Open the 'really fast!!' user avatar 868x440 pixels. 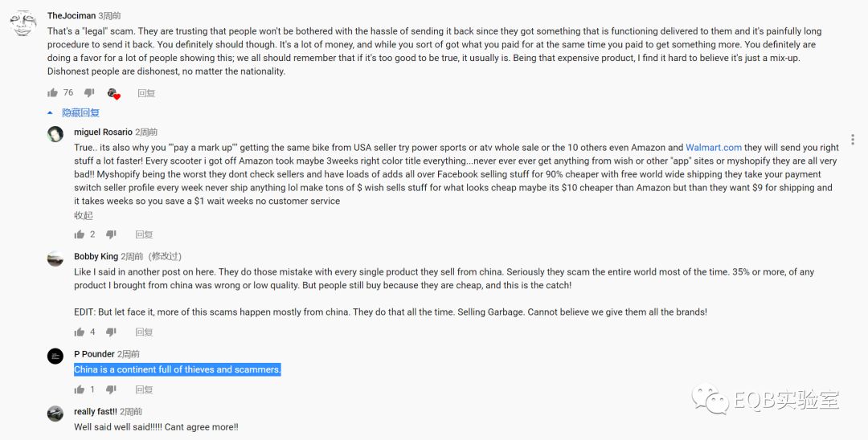55,414
